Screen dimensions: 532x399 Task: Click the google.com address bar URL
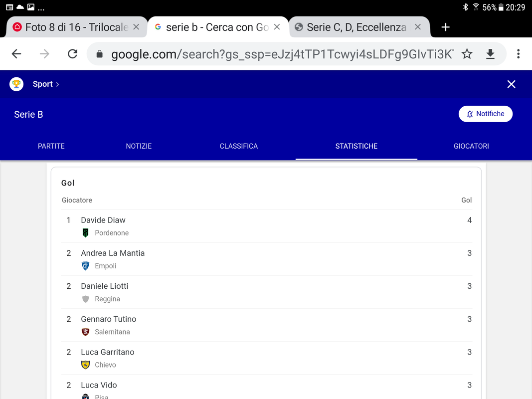(x=282, y=54)
